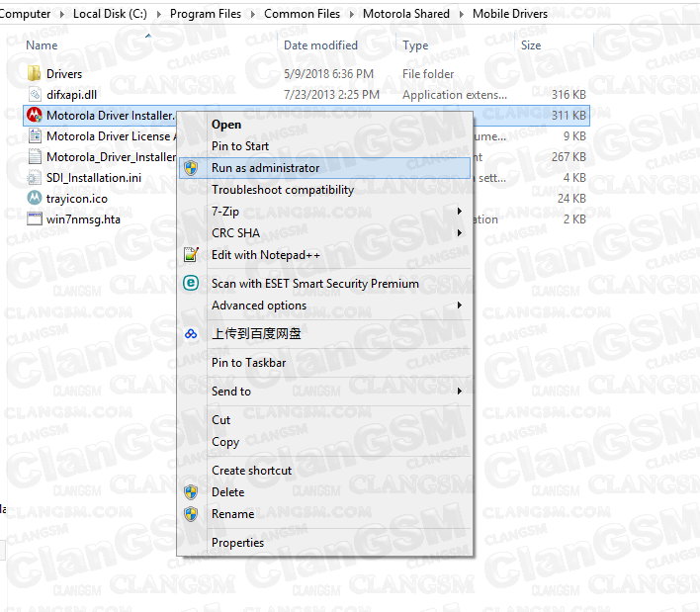The width and height of the screenshot is (700, 612).
Task: Go to Local Disk (C:) breadcrumb
Action: point(110,14)
